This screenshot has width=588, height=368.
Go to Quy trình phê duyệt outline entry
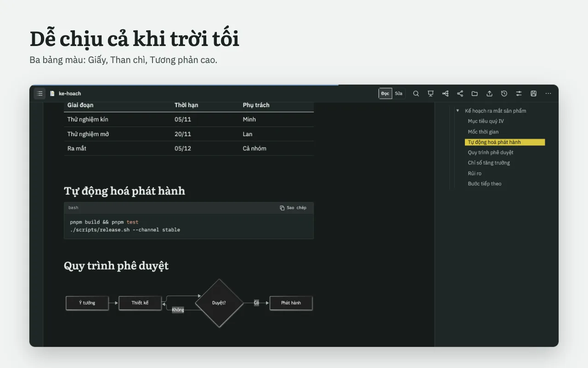pos(490,152)
